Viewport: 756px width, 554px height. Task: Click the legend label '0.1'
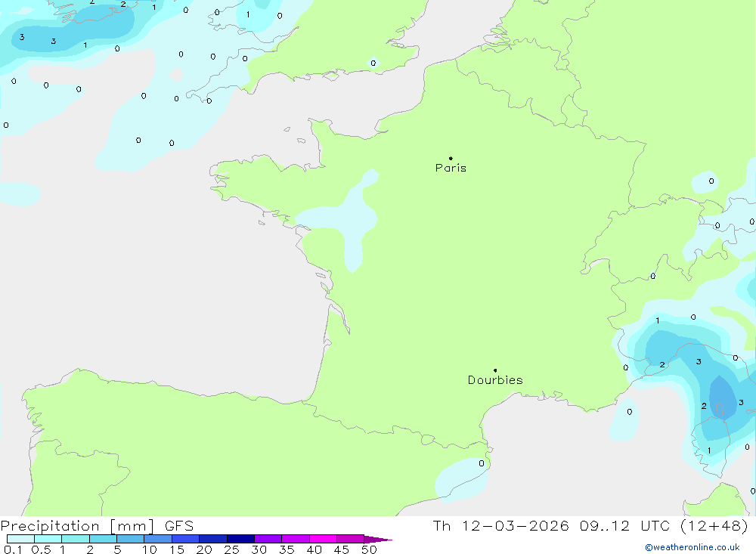(x=13, y=549)
